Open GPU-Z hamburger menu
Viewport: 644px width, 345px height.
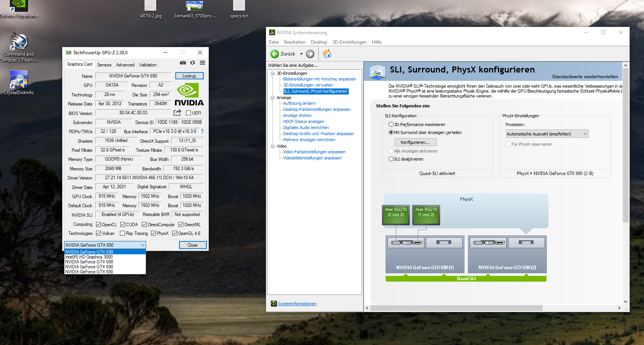coord(203,63)
